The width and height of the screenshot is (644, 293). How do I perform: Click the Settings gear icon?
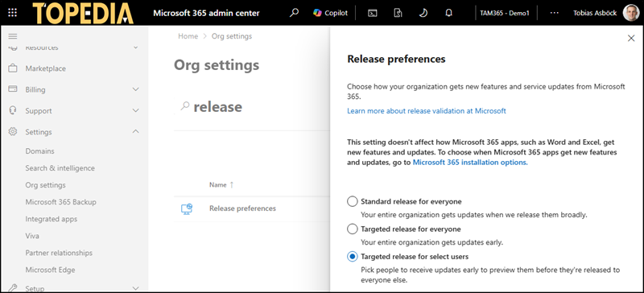click(x=13, y=131)
